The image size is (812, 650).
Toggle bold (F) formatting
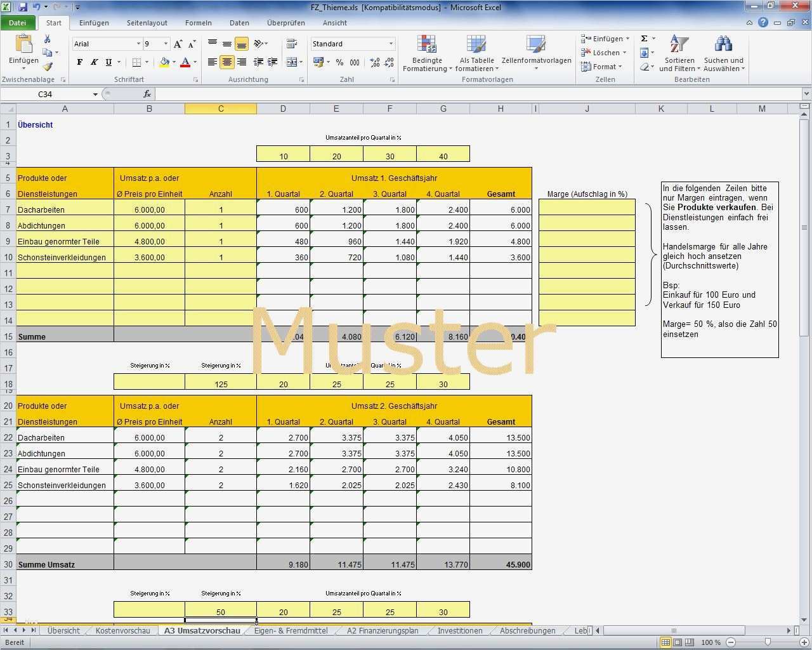tap(79, 62)
